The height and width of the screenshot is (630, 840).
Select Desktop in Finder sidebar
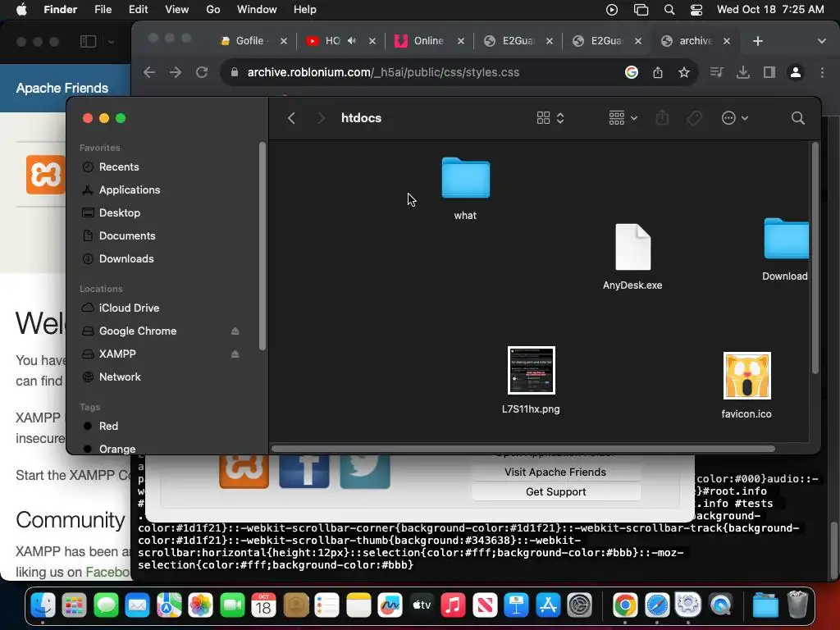[x=120, y=212]
